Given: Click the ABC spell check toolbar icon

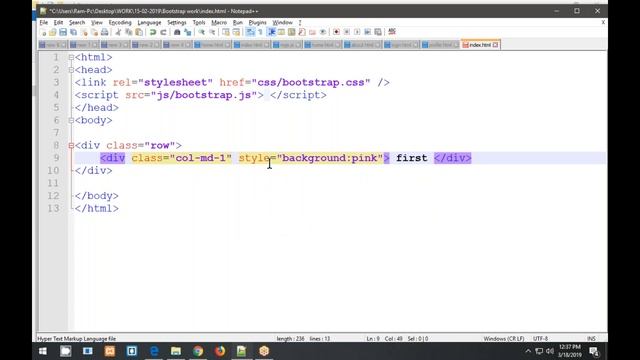Looking at the screenshot, I should pyautogui.click(x=392, y=32).
